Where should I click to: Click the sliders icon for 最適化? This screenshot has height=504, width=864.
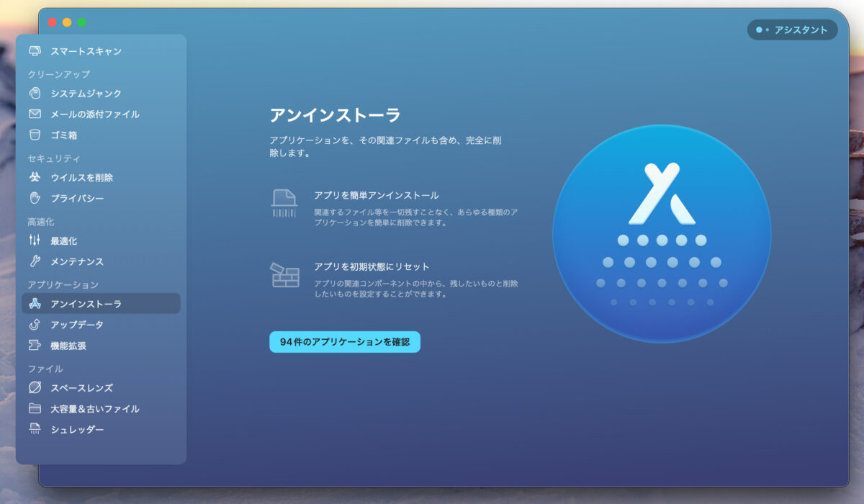click(35, 240)
